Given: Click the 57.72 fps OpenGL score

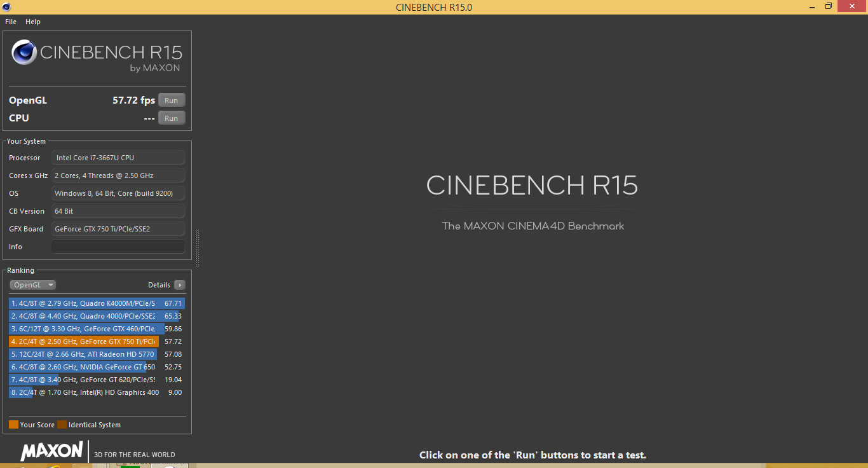Looking at the screenshot, I should click(134, 100).
